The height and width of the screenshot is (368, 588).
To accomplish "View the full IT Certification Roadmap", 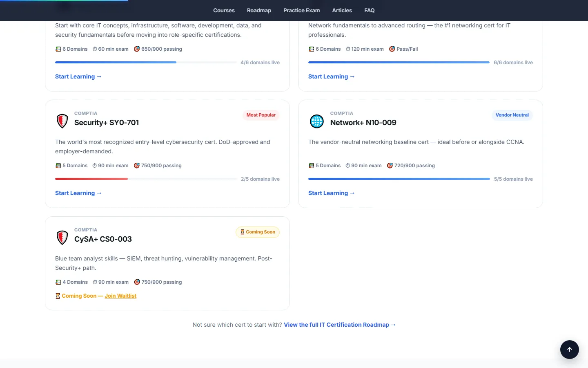I will 340,325.
